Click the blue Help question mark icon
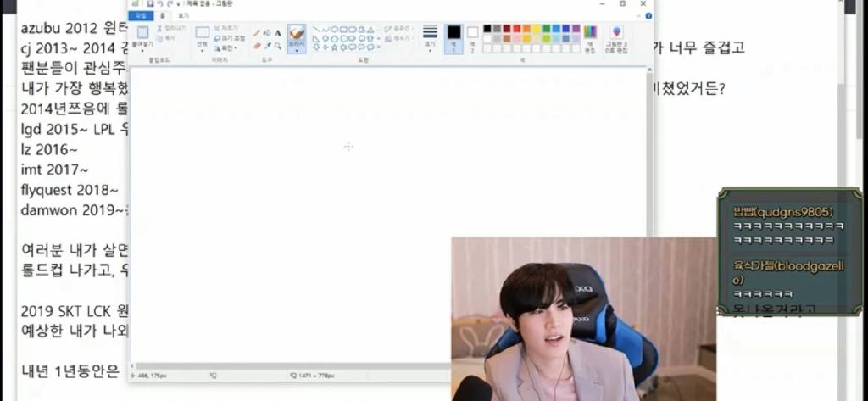 648,16
